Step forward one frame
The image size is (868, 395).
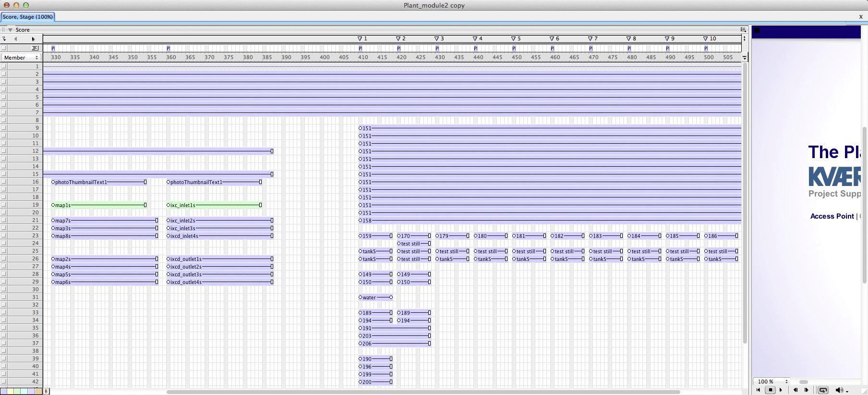(807, 390)
